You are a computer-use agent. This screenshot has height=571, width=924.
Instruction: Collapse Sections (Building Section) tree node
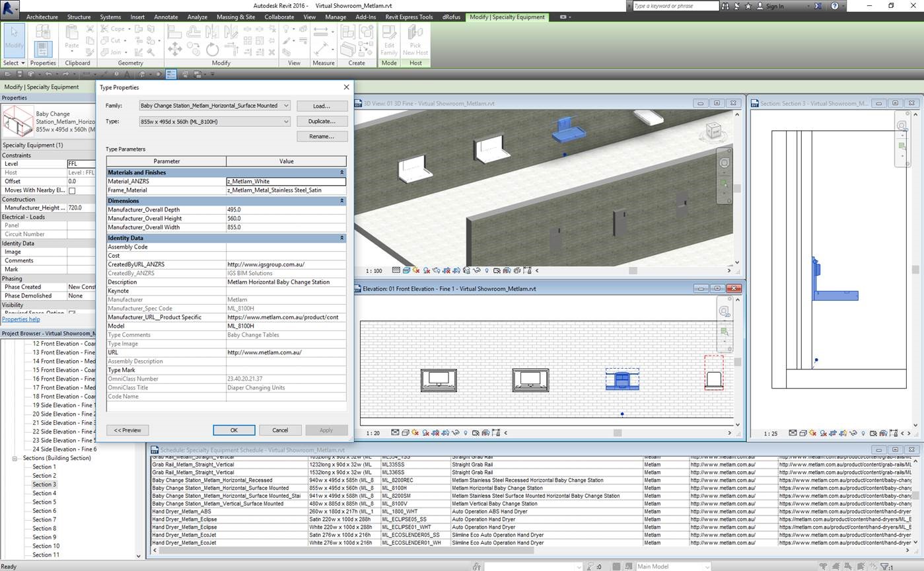(15, 458)
